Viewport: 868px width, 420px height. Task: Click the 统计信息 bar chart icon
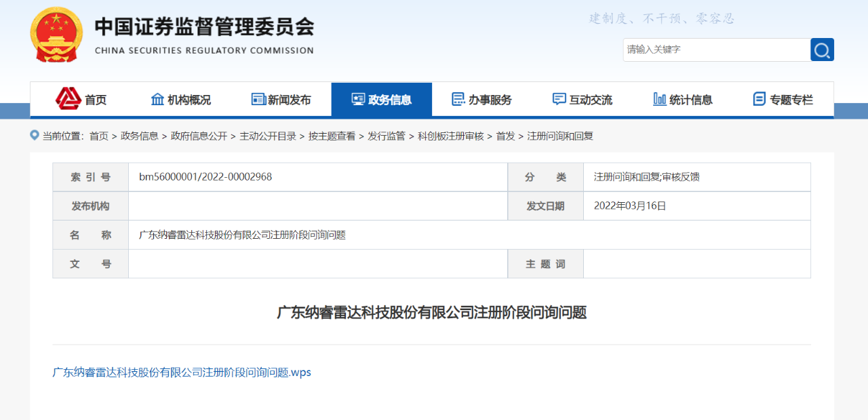pyautogui.click(x=659, y=99)
